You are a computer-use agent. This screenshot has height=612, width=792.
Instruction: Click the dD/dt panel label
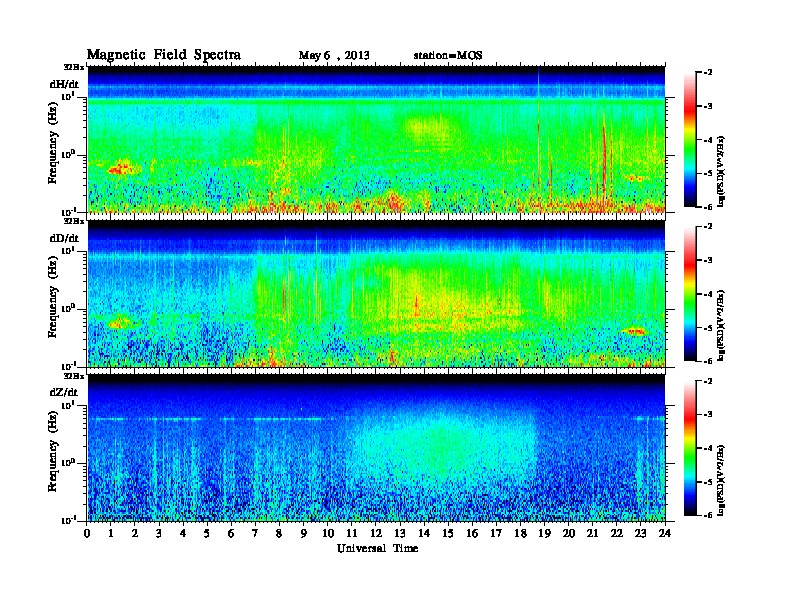click(x=64, y=237)
